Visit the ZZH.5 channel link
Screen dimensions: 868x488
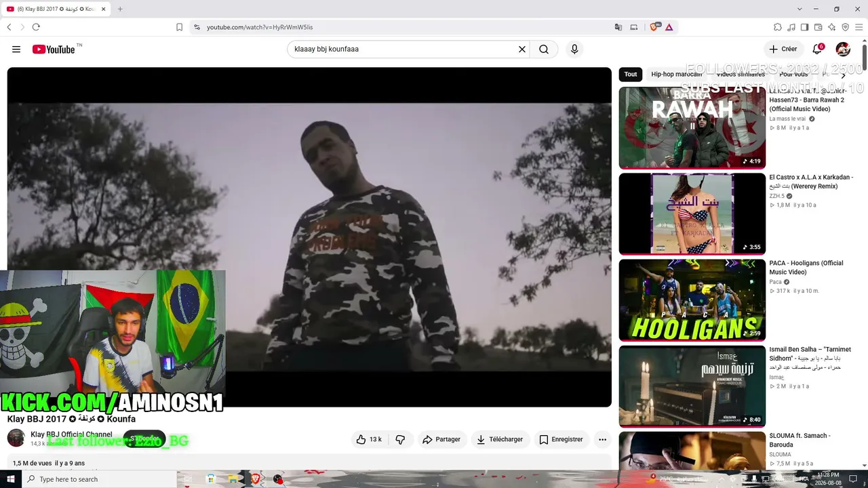click(776, 196)
